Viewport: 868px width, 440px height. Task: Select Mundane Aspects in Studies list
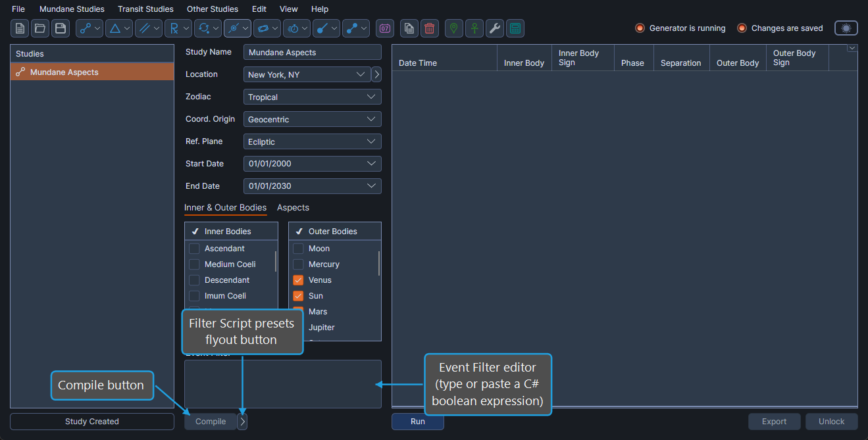[x=92, y=72]
